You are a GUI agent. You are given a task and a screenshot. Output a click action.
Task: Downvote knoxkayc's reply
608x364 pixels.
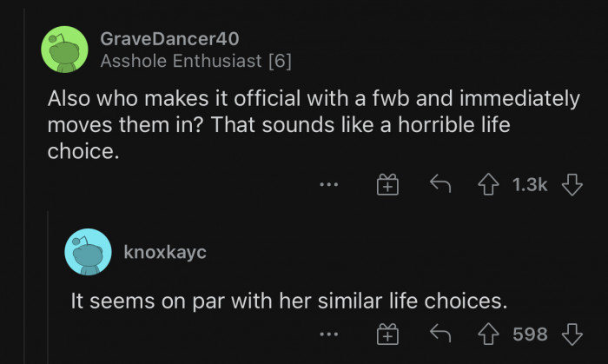coord(571,334)
